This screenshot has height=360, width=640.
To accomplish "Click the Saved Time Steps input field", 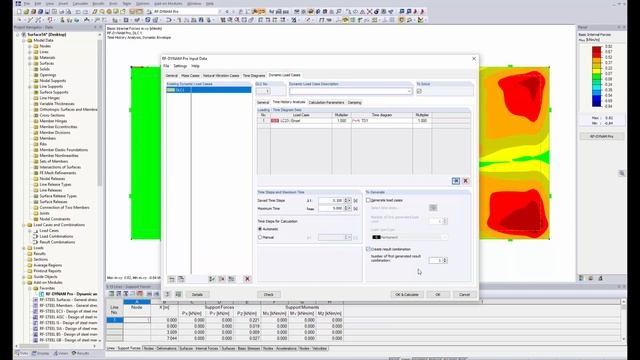I will click(331, 201).
